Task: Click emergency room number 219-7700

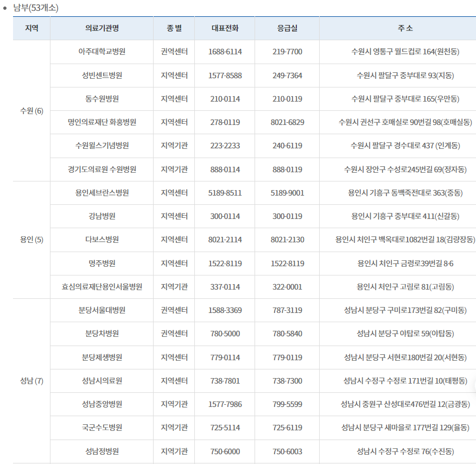Action: pos(287,52)
